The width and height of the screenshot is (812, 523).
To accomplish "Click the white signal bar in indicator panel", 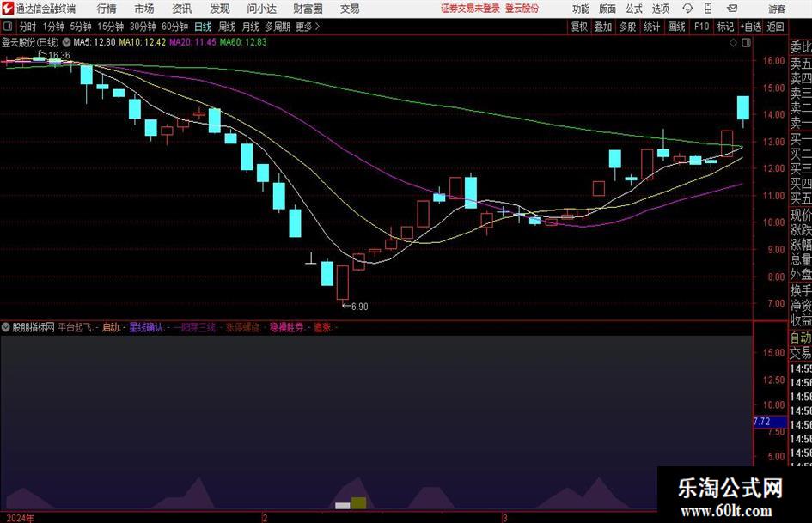I will pos(343,505).
